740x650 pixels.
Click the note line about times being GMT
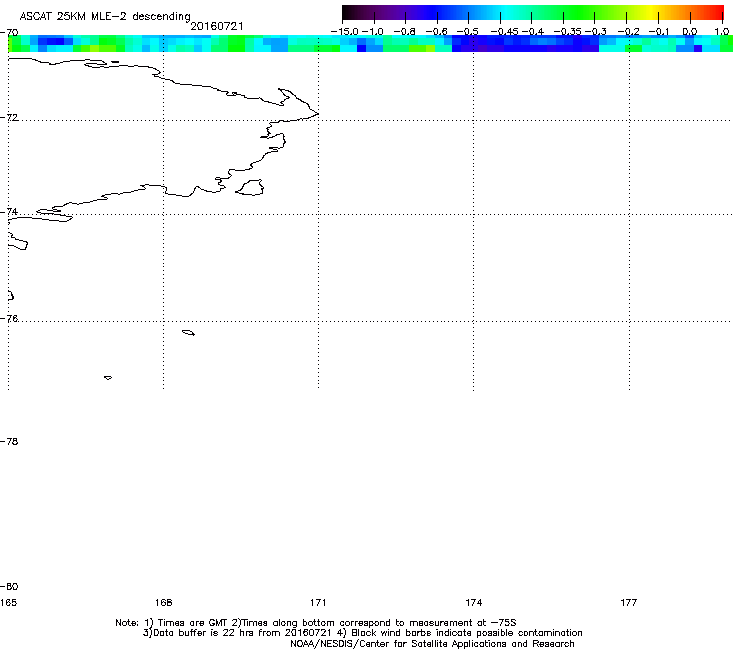pos(315,623)
